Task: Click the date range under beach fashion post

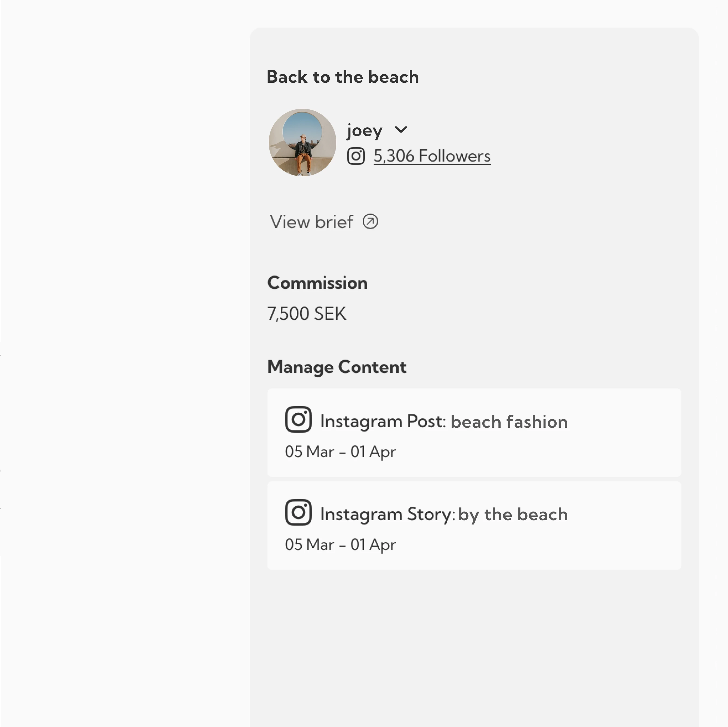Action: [340, 451]
